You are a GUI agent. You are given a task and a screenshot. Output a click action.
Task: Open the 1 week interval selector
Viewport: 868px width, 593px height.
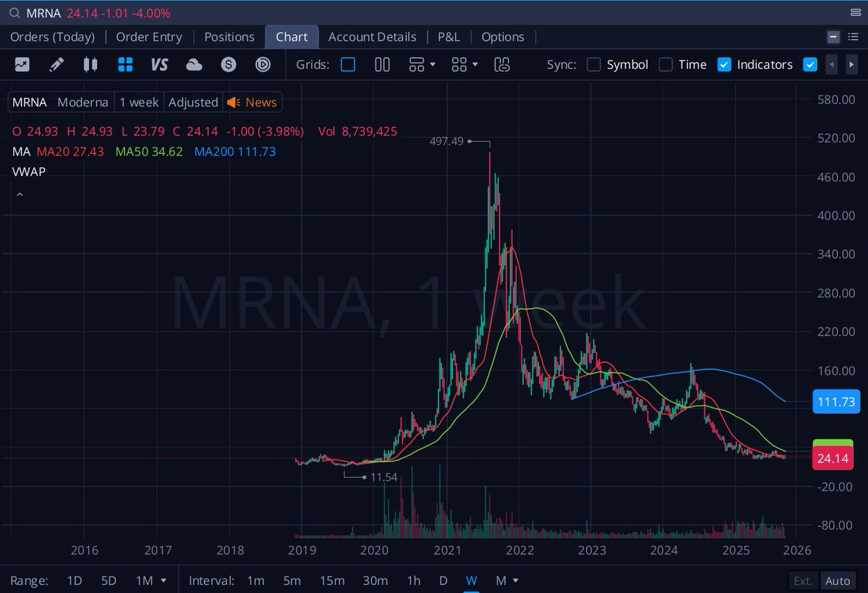point(139,102)
